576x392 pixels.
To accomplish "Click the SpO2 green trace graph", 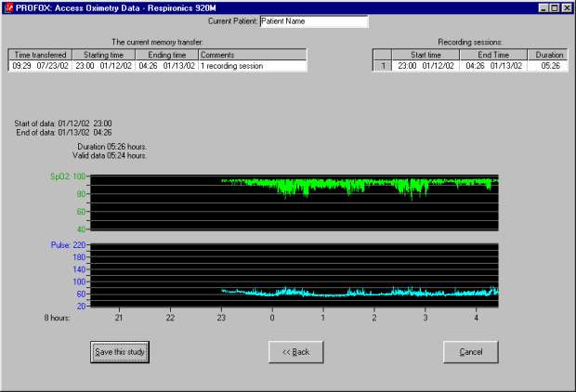I will [x=295, y=203].
